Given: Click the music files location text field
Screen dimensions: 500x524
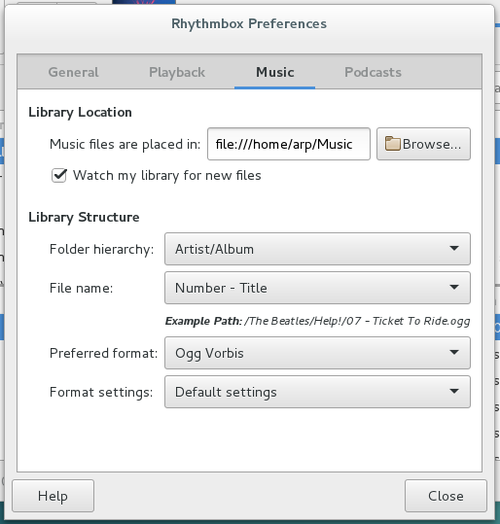Looking at the screenshot, I should [289, 144].
